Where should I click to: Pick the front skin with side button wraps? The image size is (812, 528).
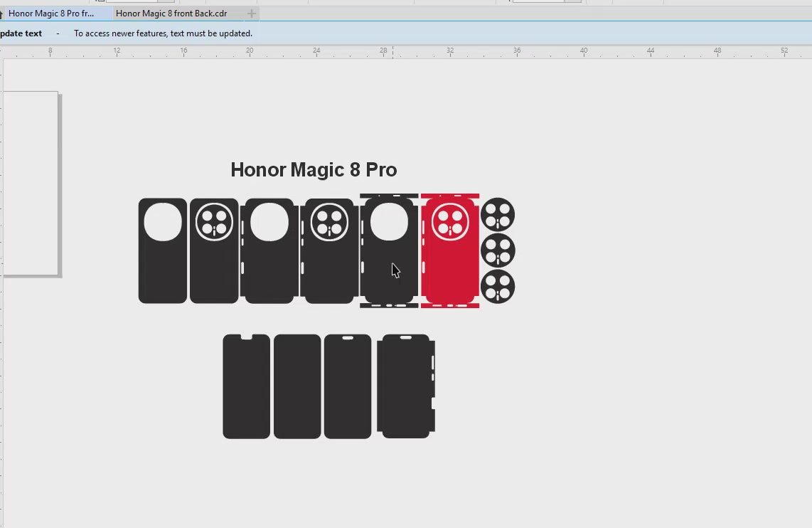click(x=405, y=388)
